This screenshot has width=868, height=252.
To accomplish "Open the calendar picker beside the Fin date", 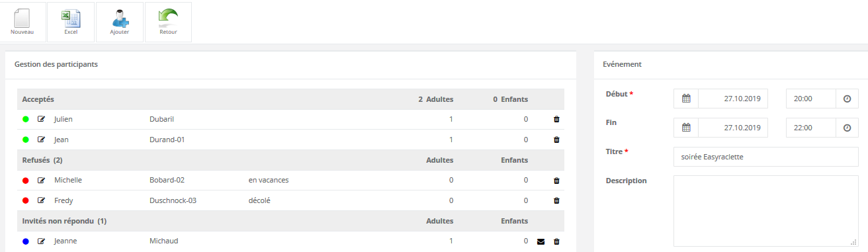I will [x=686, y=128].
